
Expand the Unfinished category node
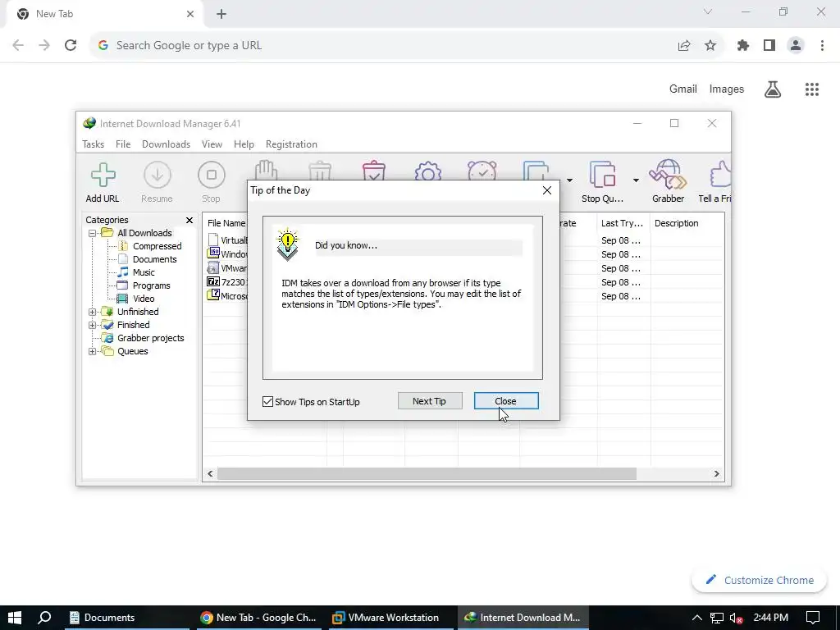pos(92,312)
